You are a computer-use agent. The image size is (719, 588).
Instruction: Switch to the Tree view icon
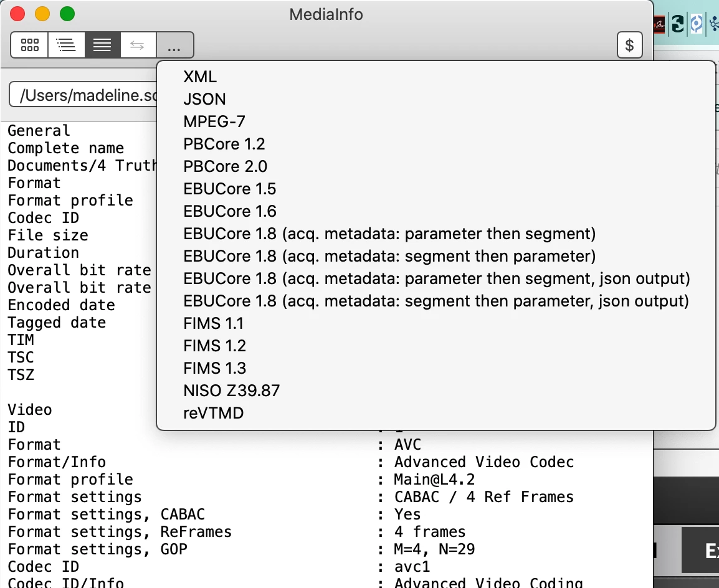[66, 45]
